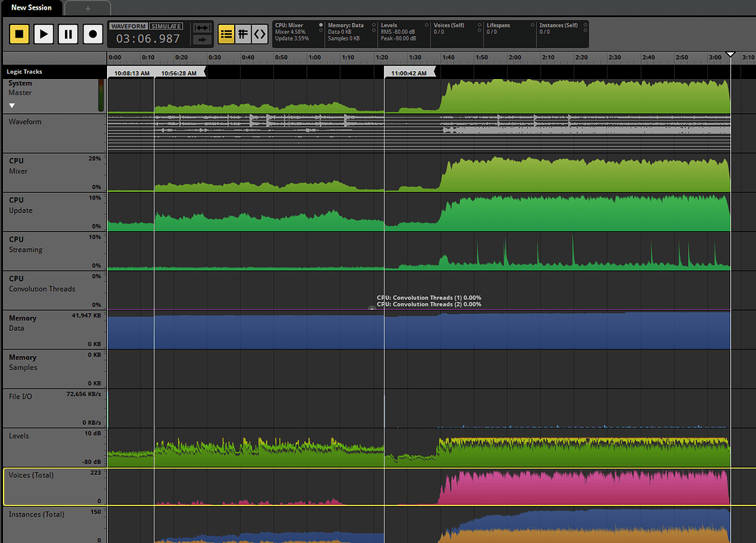Toggle the Memory: Data meter panel

pos(351,33)
